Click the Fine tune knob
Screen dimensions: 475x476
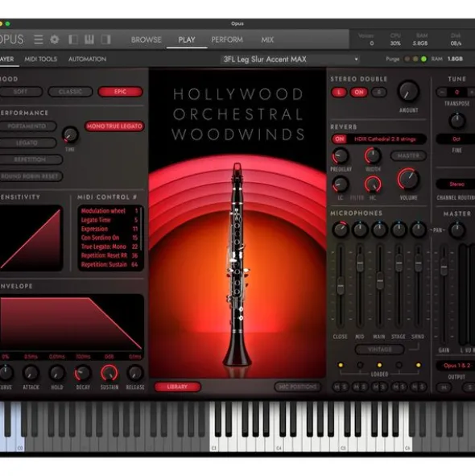[x=456, y=121]
